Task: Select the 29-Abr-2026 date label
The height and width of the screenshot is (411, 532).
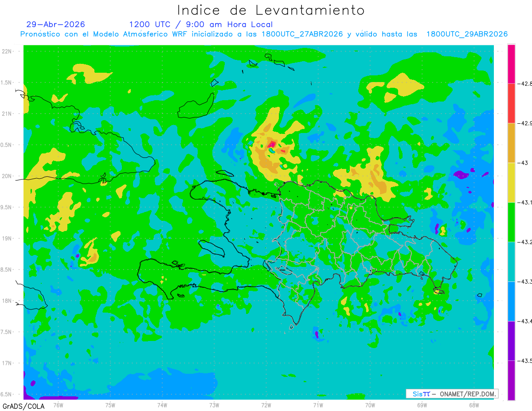Action: 55,24
